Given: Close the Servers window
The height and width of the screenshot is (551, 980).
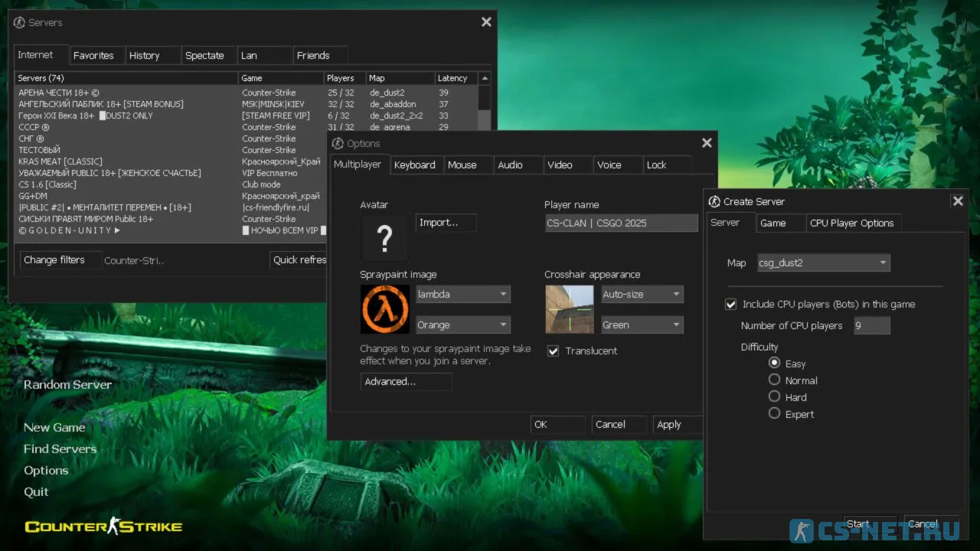Looking at the screenshot, I should [x=486, y=22].
